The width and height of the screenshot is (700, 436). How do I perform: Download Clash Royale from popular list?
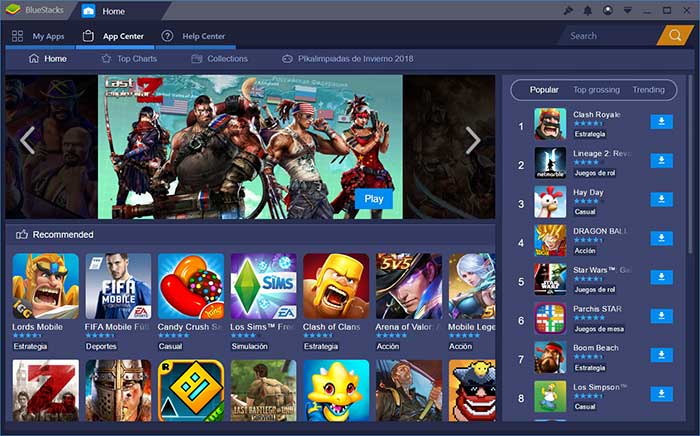(661, 121)
